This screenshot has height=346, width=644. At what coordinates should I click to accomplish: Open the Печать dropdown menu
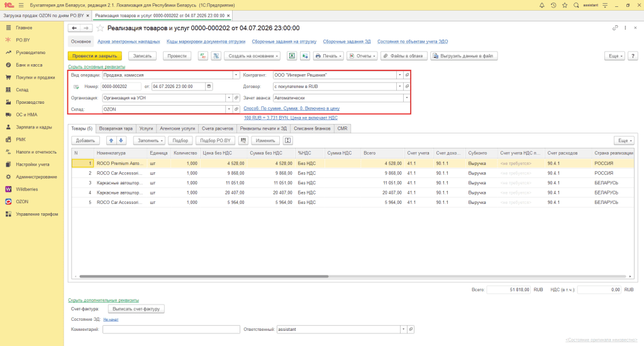point(328,56)
